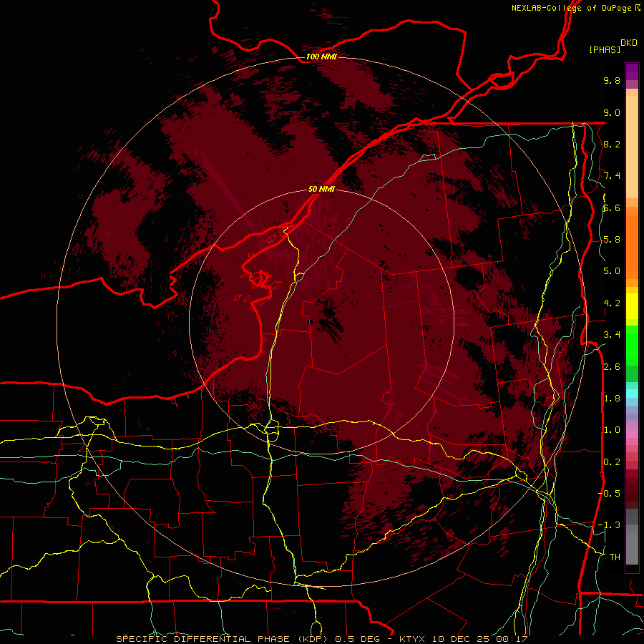This screenshot has width=644, height=644.
Task: Click the 2.6 value on the color scale
Action: (612, 367)
